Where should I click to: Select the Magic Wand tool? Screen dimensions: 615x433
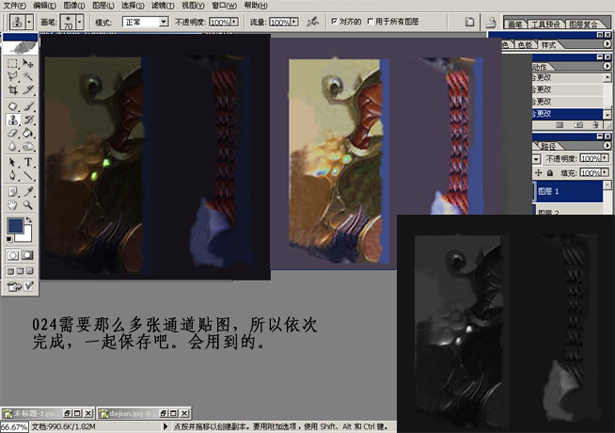pyautogui.click(x=27, y=76)
